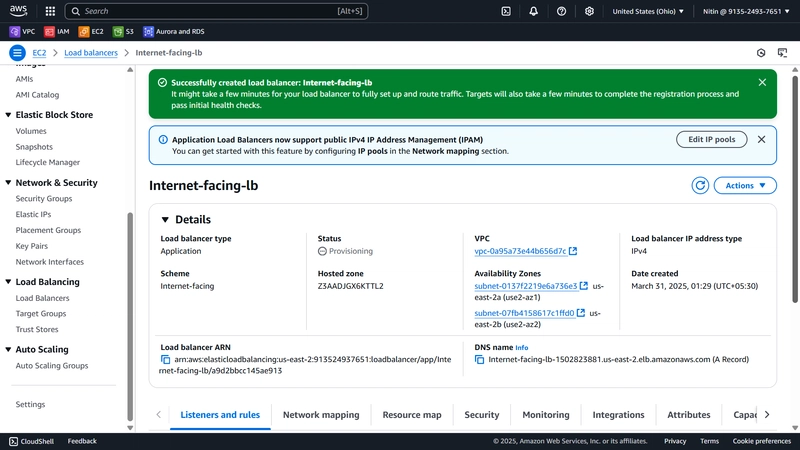
Task: Switch to Security tab
Action: pos(482,415)
